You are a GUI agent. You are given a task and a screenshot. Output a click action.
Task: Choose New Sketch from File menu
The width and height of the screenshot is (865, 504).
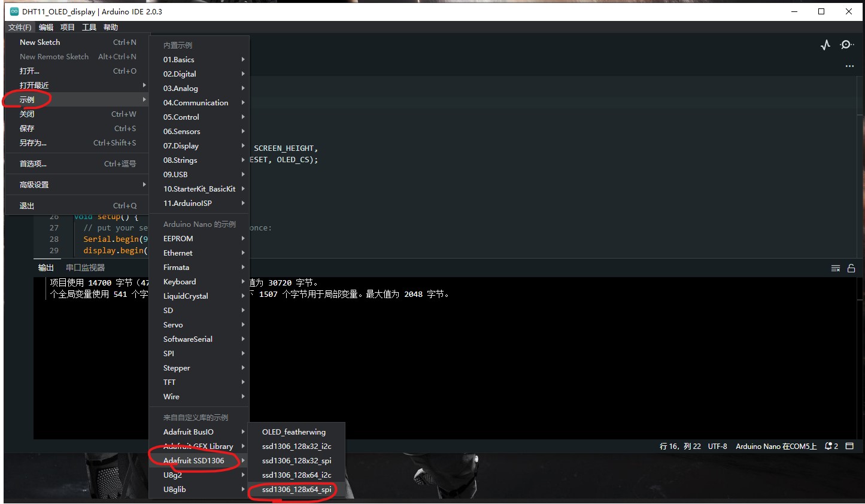pos(77,42)
